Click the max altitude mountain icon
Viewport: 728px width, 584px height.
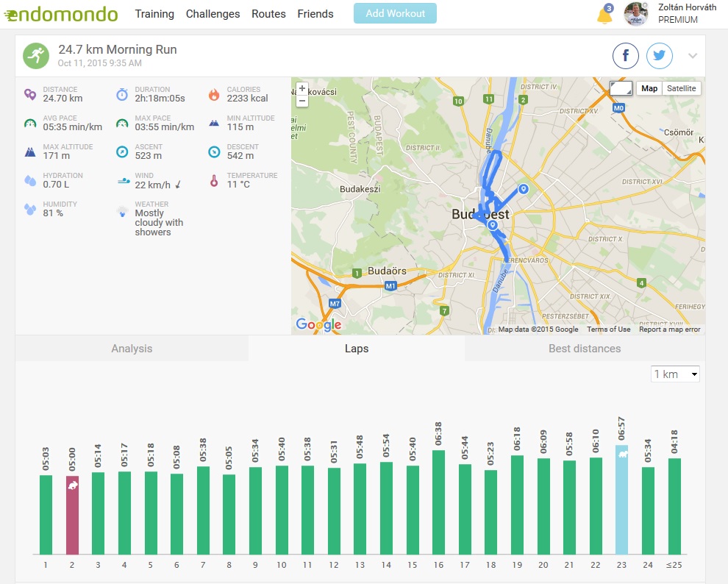point(30,152)
